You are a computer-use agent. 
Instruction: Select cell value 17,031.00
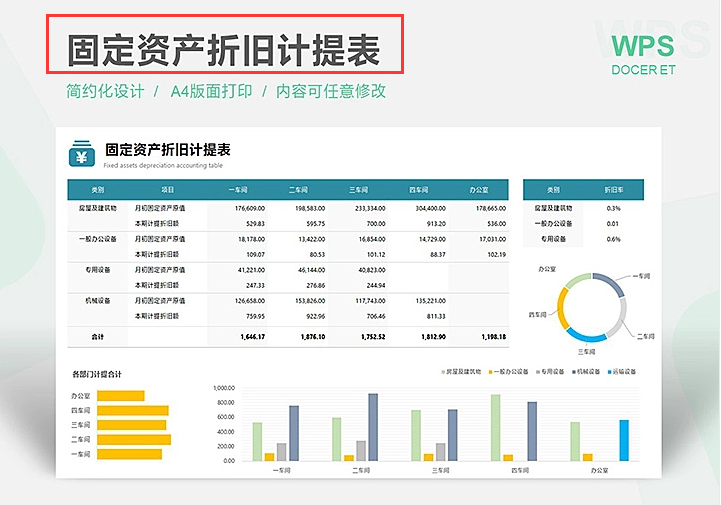pyautogui.click(x=492, y=239)
